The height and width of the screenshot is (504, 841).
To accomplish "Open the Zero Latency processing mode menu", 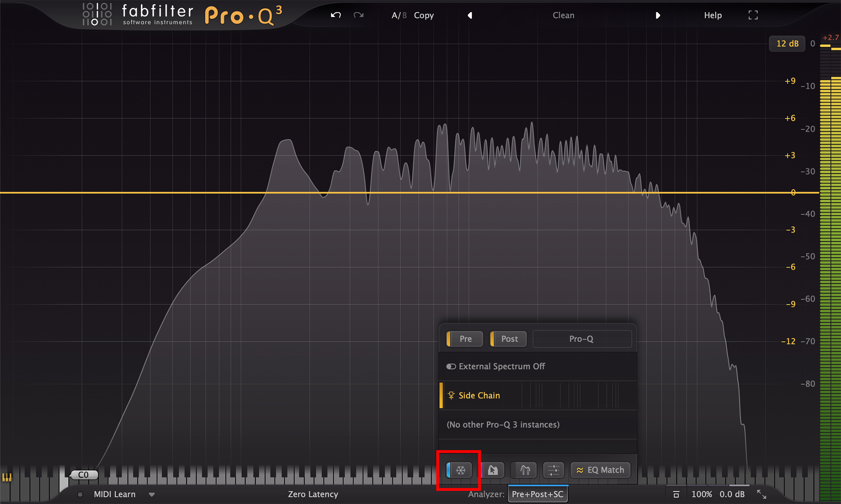I will coord(313,494).
